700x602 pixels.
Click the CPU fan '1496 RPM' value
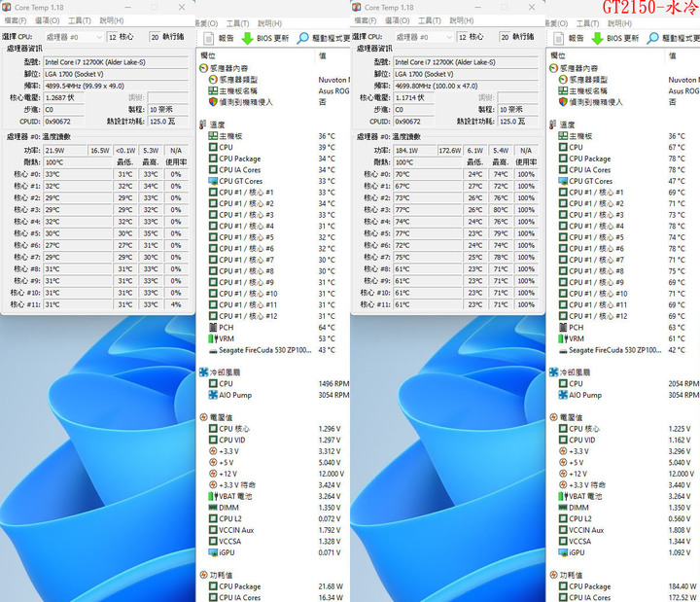coord(333,383)
